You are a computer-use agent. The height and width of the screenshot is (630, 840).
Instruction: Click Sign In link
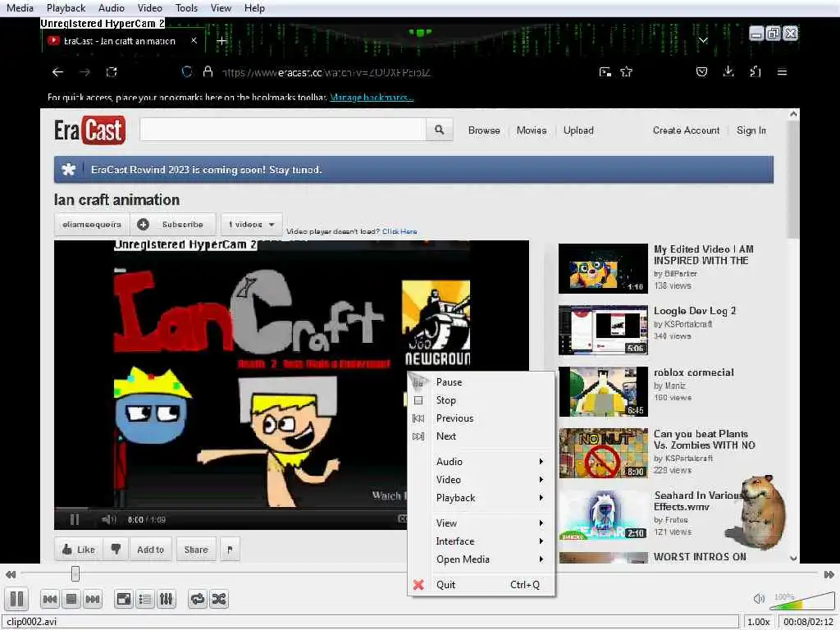751,130
